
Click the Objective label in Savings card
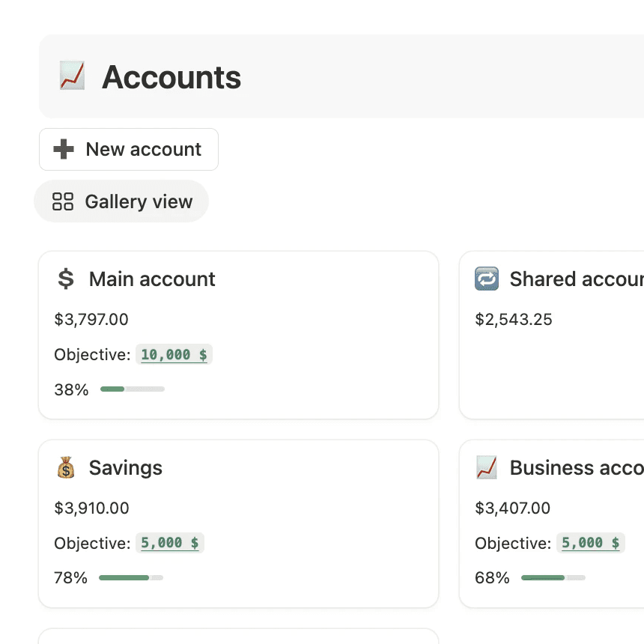tap(92, 544)
